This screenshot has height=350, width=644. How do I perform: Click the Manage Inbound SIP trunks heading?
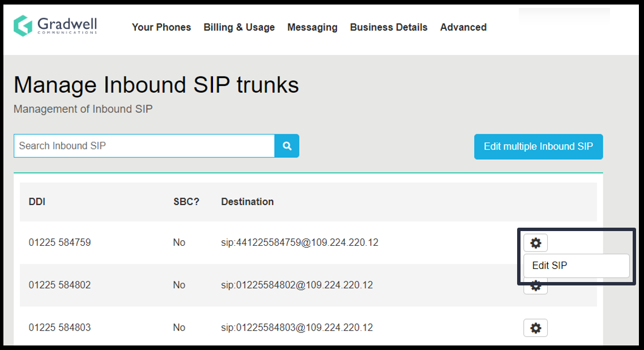(x=156, y=85)
